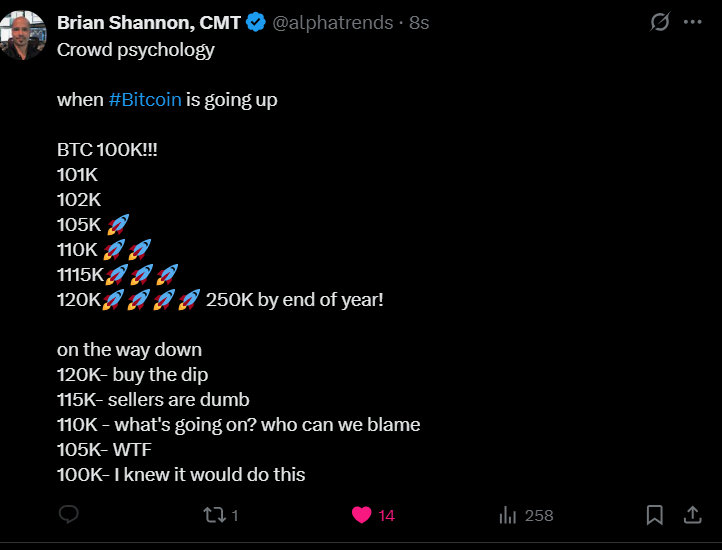The height and width of the screenshot is (550, 722).
Task: Visit the @alphatrends handle
Action: [332, 22]
